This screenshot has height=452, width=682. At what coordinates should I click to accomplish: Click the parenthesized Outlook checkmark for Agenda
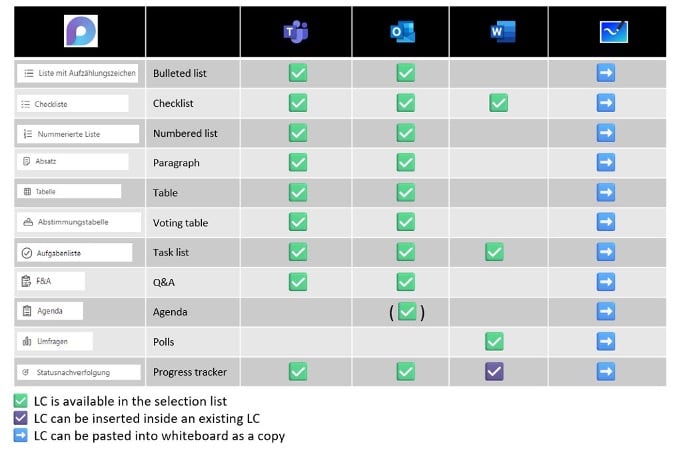[407, 311]
